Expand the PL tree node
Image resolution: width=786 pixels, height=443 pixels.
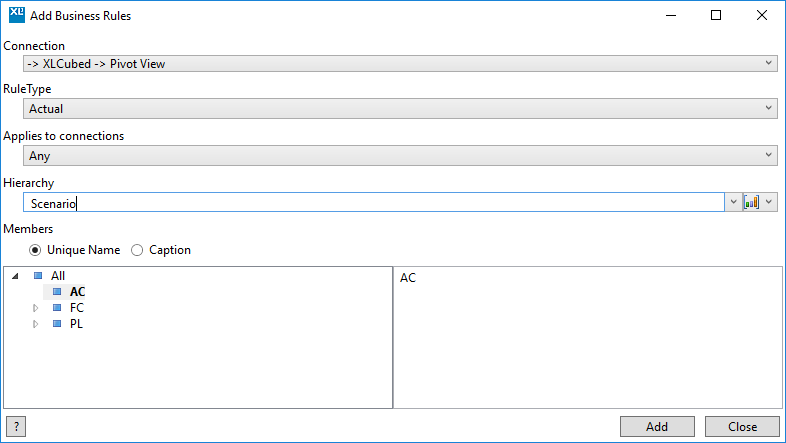[x=36, y=324]
